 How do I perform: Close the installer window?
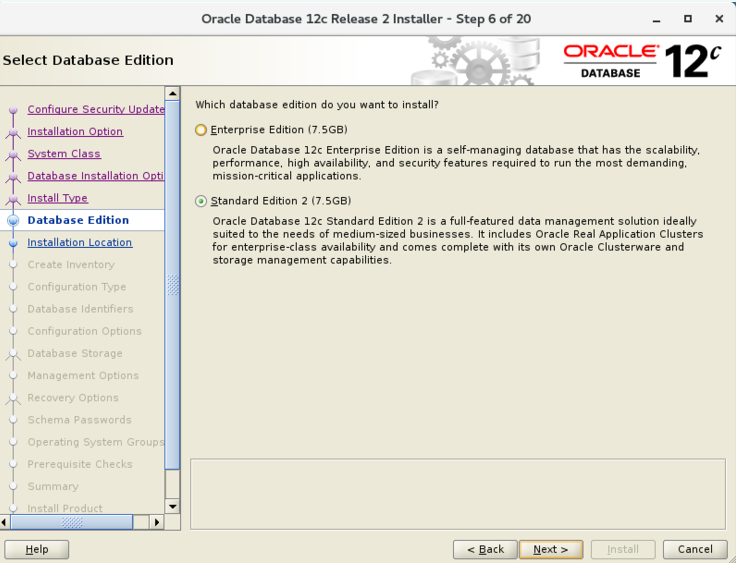coord(719,19)
